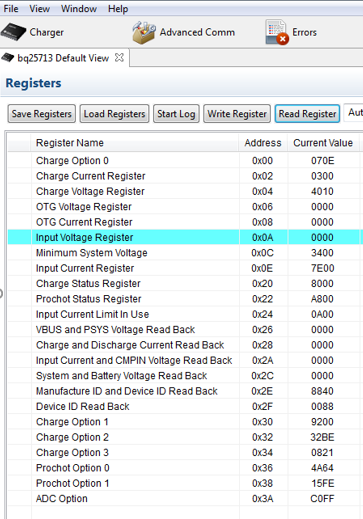Click current value 3400
The image size is (363, 519).
323,253
